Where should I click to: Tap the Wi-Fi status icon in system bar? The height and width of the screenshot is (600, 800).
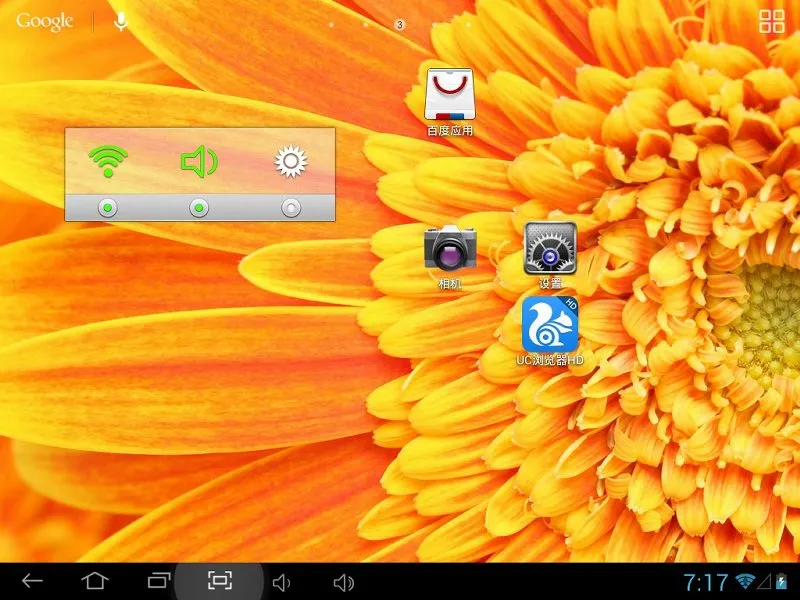click(x=745, y=581)
